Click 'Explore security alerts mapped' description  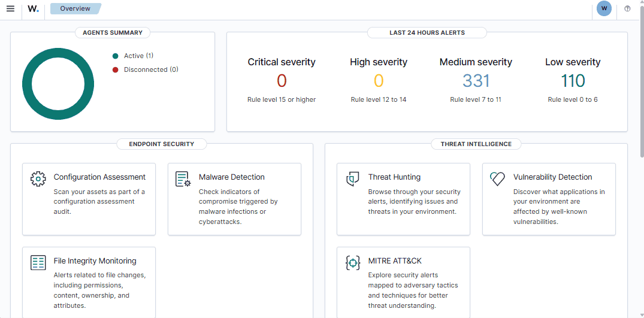pos(413,290)
